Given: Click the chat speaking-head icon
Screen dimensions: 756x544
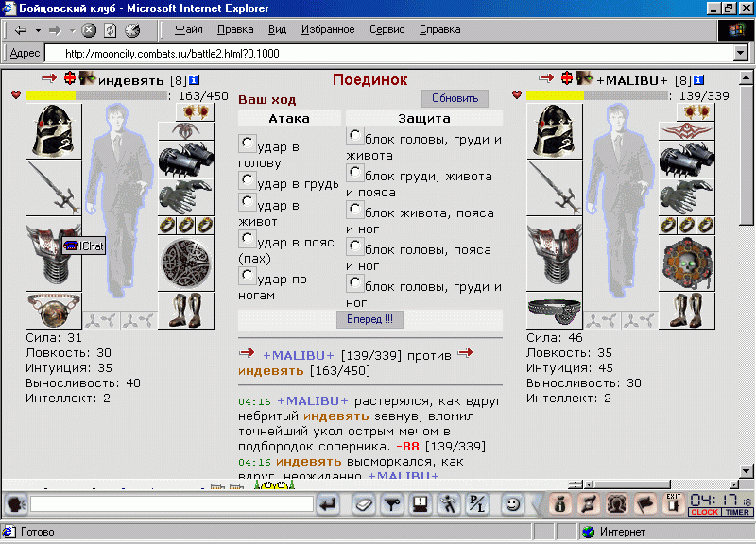Looking at the screenshot, I should (x=16, y=504).
